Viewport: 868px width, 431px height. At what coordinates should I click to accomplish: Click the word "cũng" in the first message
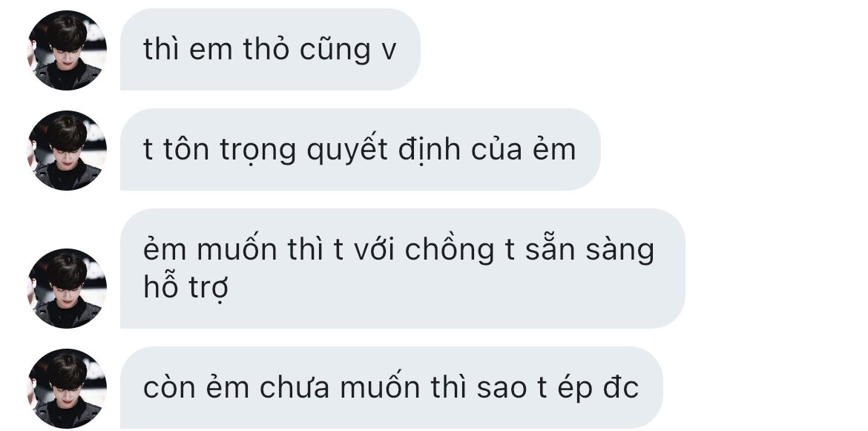click(x=335, y=50)
